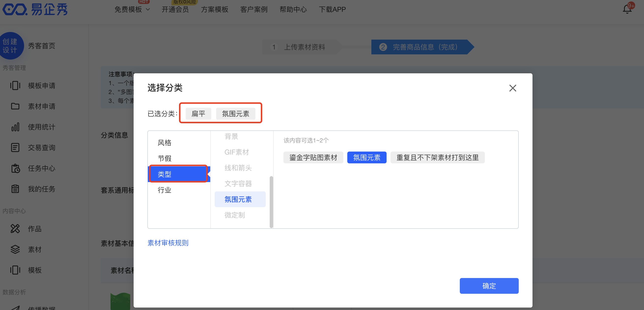The image size is (644, 310).
Task: Click the 素材申请 folder icon
Action: coord(15,106)
